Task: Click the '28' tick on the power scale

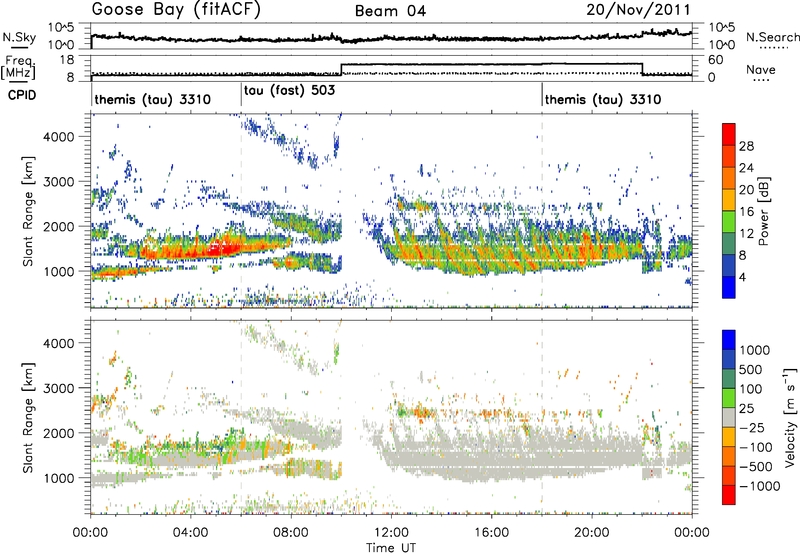Action: click(746, 146)
